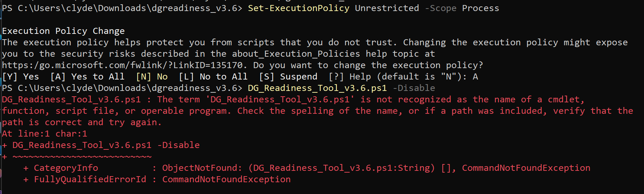The width and height of the screenshot is (644, 194).
Task: Click the "At line:1 char:1" error line
Action: (x=45, y=134)
